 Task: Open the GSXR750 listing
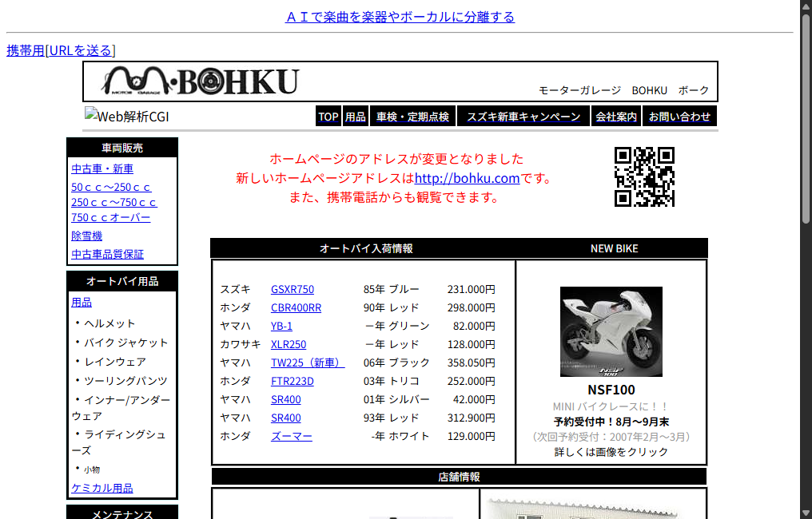[x=293, y=289]
